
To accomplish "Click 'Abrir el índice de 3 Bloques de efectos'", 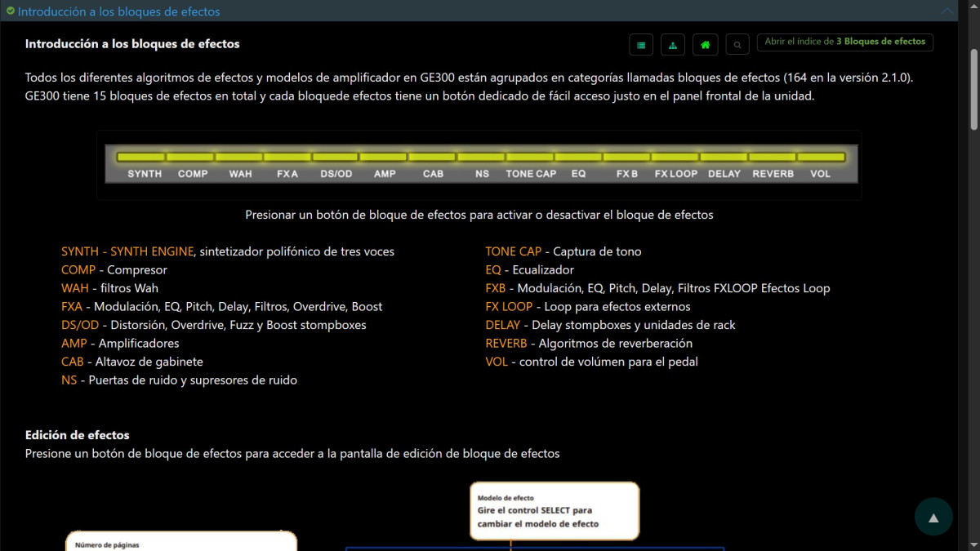I will coord(844,42).
